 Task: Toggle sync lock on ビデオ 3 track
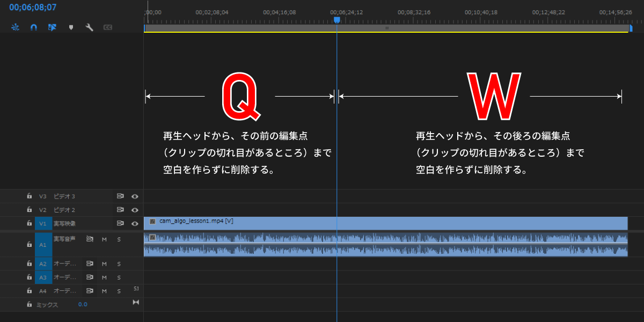[120, 196]
